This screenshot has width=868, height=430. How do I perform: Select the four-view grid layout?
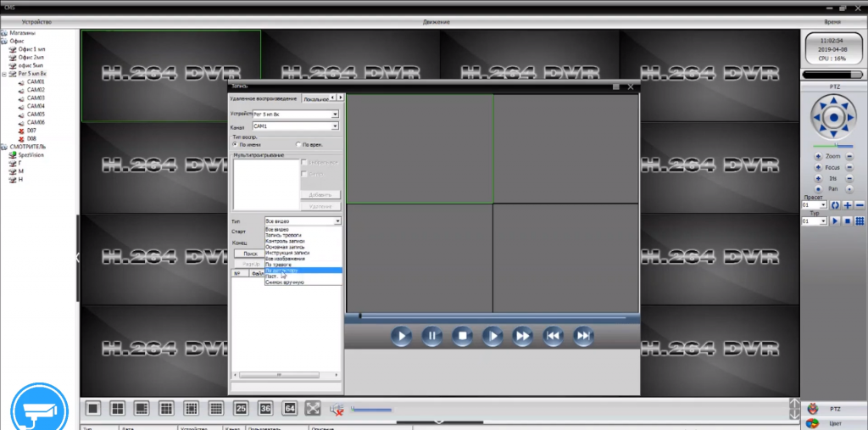coord(117,409)
